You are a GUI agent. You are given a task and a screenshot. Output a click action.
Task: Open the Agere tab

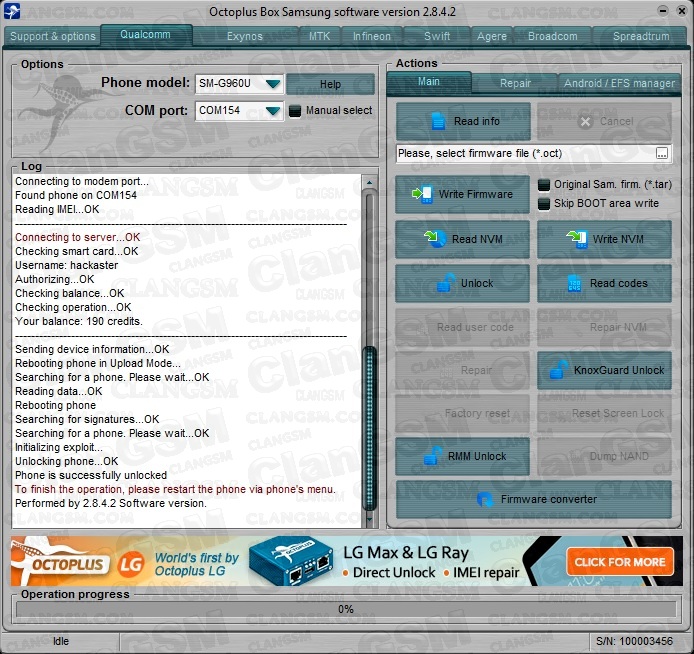coord(492,36)
